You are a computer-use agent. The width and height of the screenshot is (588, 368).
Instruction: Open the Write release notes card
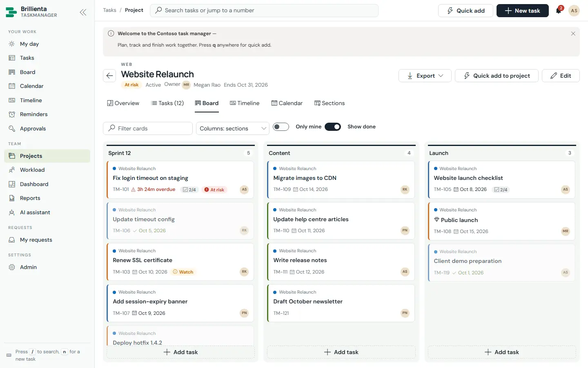click(x=341, y=262)
